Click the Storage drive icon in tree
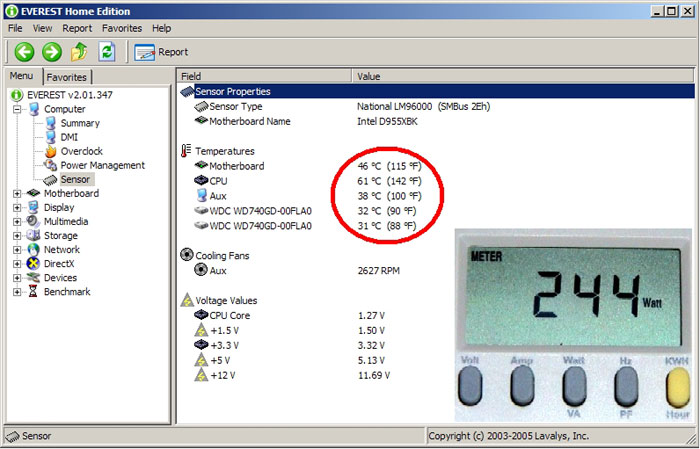700x449 pixels. [x=33, y=236]
